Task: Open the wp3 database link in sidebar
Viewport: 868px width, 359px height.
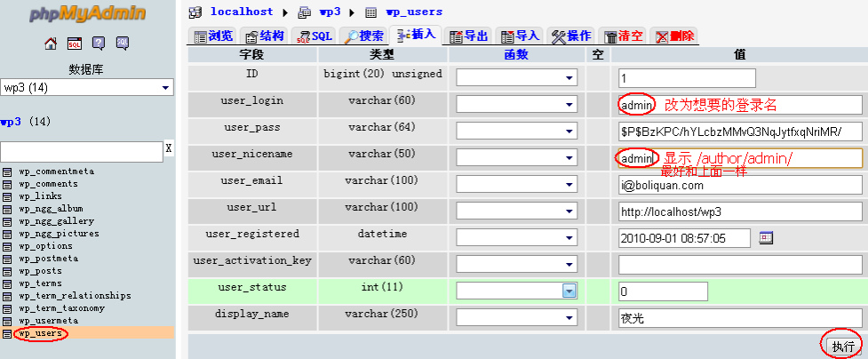Action: click(x=11, y=122)
